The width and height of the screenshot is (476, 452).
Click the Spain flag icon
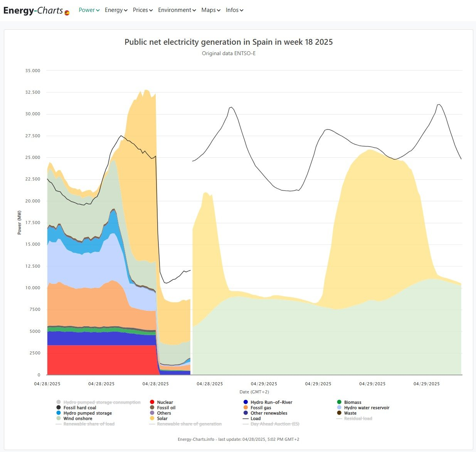click(67, 13)
